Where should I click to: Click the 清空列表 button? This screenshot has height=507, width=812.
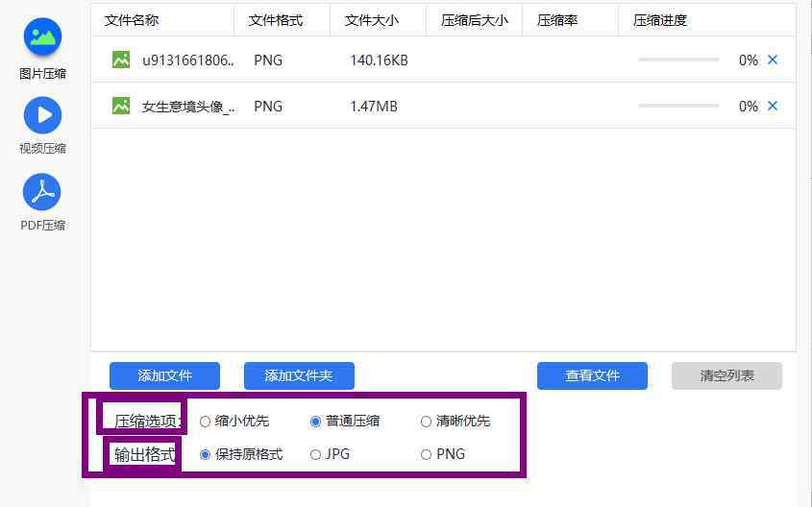pos(726,375)
